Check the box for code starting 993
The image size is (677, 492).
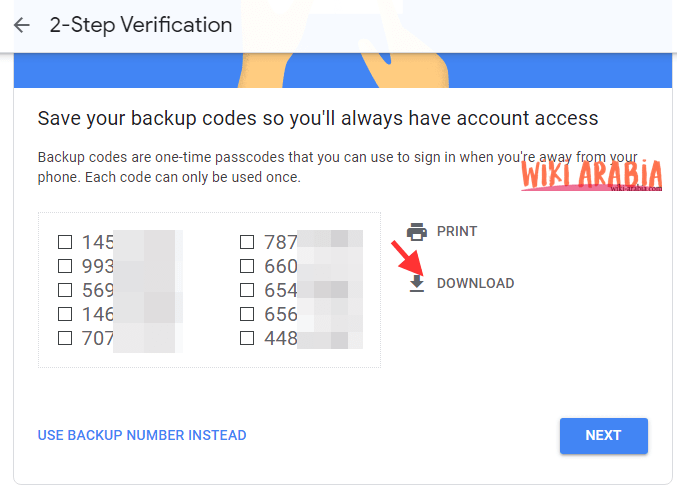65,266
